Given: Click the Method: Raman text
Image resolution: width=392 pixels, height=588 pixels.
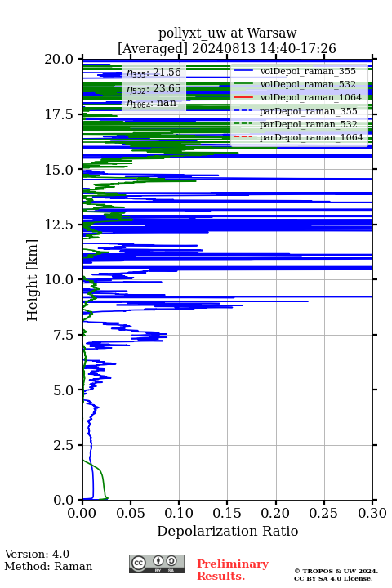Looking at the screenshot, I should coord(48,566).
